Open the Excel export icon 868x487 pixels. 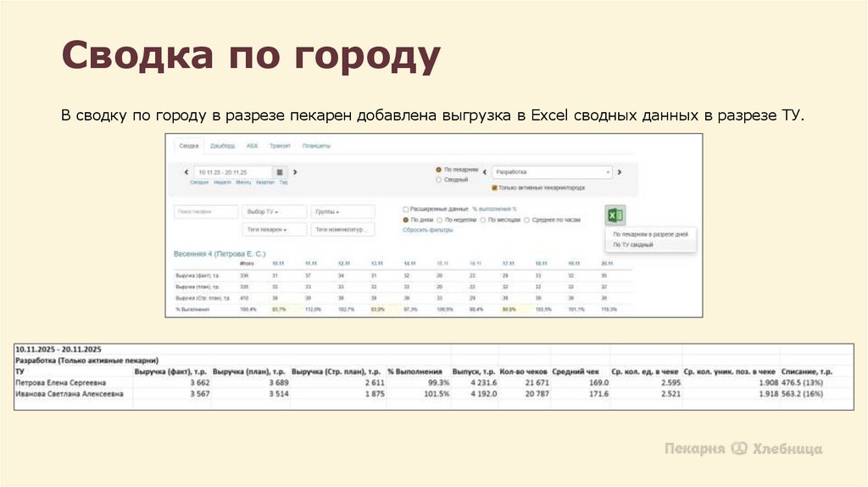615,215
